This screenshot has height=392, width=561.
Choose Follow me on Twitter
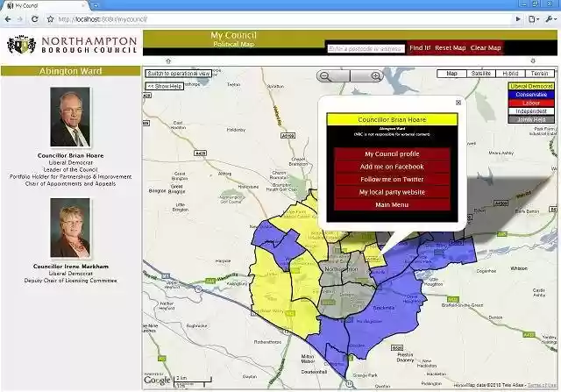392,180
